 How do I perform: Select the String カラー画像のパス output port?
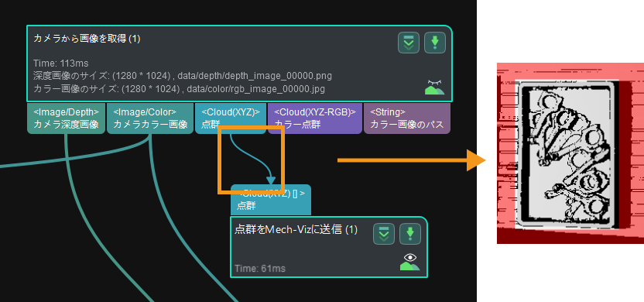tap(407, 118)
